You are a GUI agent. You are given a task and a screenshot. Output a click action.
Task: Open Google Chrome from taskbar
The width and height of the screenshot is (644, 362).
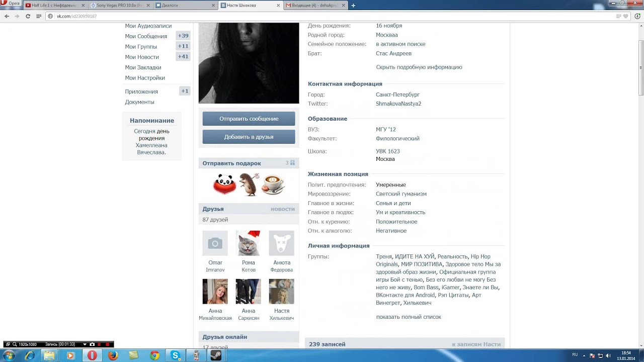(154, 355)
